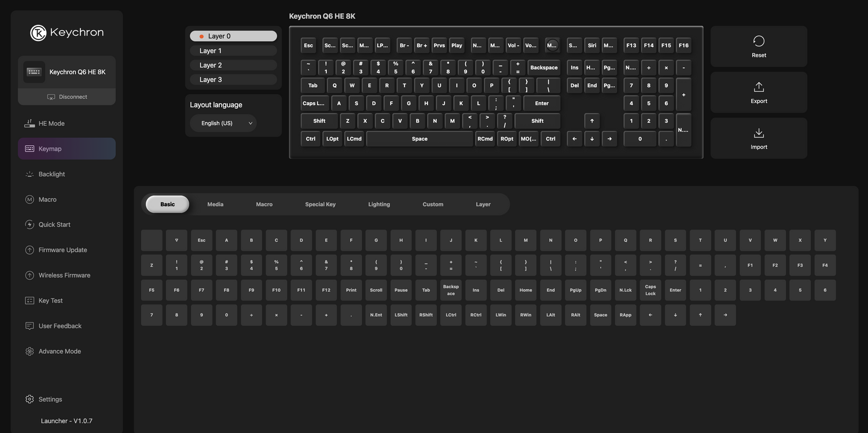
Task: Click the Import icon button
Action: 759,138
